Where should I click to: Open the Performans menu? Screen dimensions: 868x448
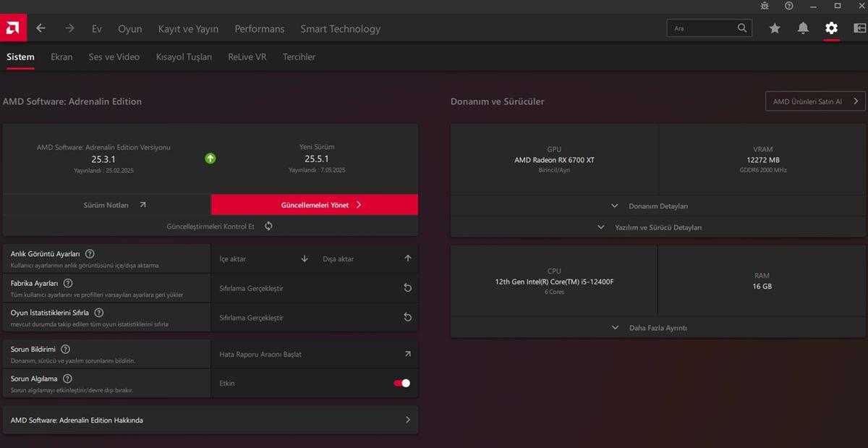(x=259, y=29)
